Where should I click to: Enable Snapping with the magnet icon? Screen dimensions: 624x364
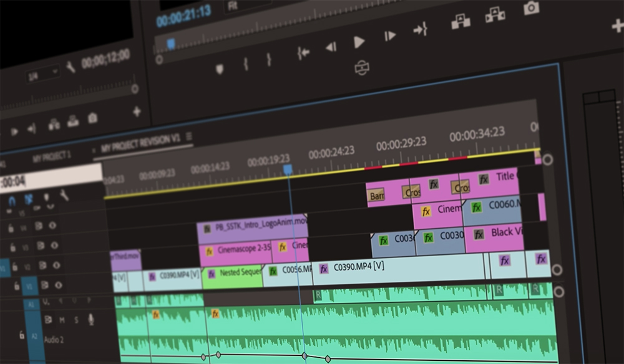coord(12,200)
